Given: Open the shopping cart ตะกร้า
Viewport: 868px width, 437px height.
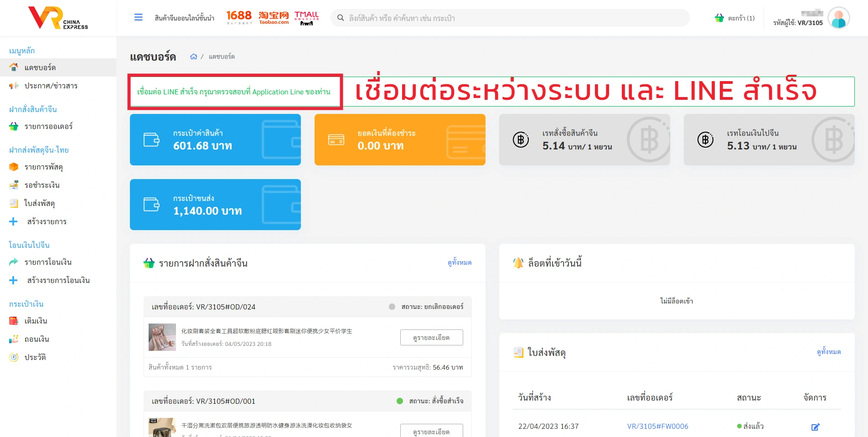Looking at the screenshot, I should [734, 18].
